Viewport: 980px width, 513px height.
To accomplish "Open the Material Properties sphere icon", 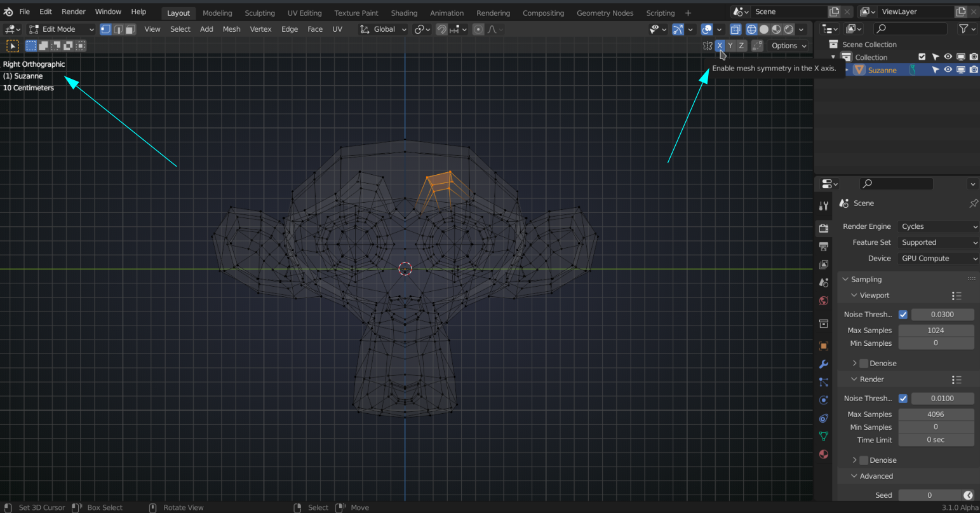I will pyautogui.click(x=823, y=454).
